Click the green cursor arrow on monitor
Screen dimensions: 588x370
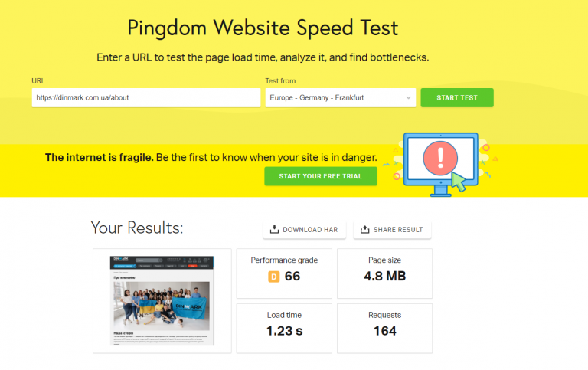click(x=459, y=182)
